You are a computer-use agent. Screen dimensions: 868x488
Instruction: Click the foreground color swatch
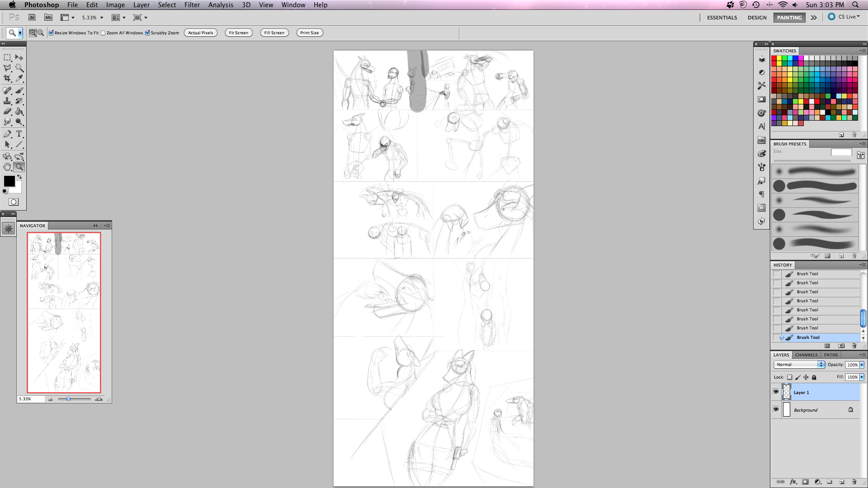9,181
